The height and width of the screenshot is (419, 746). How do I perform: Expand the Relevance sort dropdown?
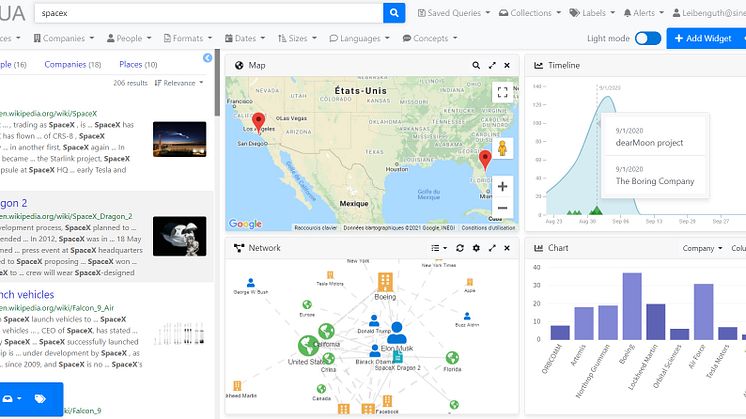point(178,83)
